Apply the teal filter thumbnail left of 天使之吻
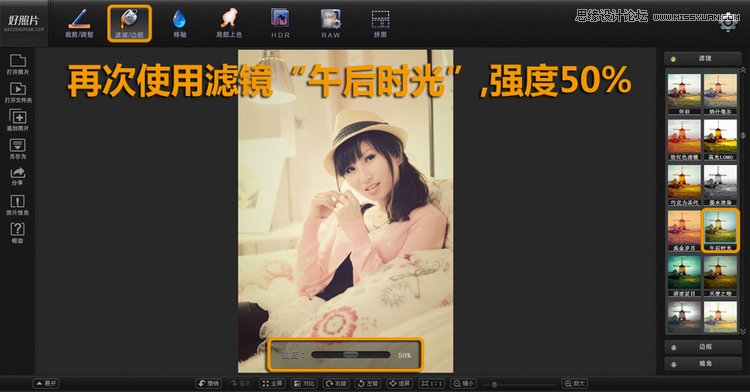 pos(684,276)
